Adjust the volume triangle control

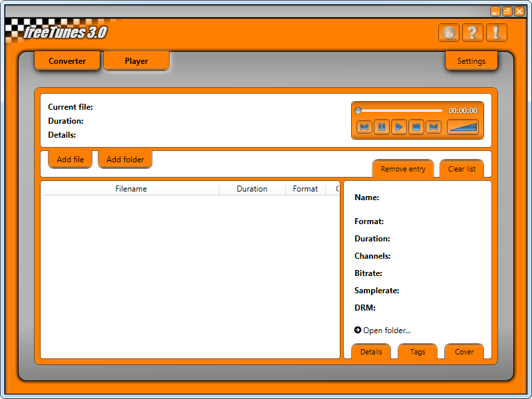pos(463,127)
